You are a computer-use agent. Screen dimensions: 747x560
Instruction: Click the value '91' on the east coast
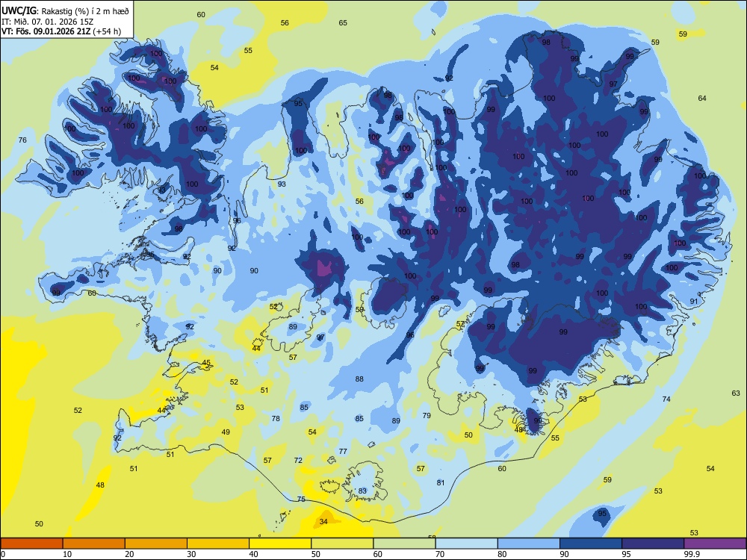click(x=694, y=302)
